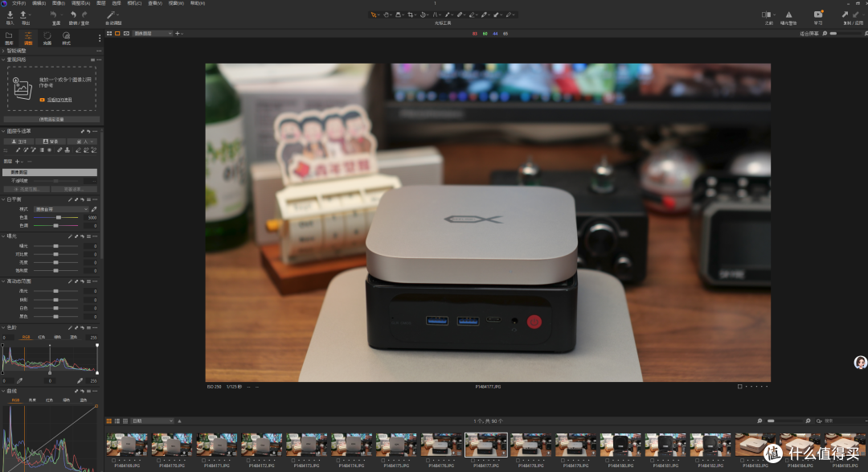Switch to the 样式 Styles tab

pyautogui.click(x=67, y=39)
